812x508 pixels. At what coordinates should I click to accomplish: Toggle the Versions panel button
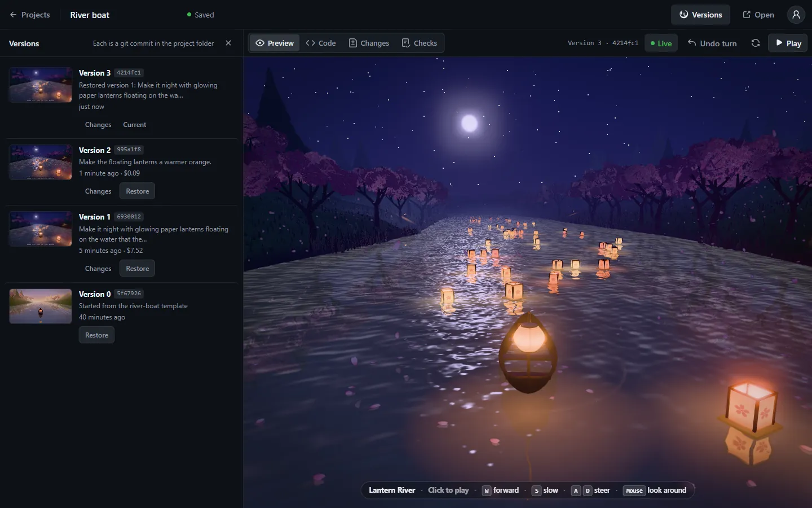pyautogui.click(x=700, y=15)
